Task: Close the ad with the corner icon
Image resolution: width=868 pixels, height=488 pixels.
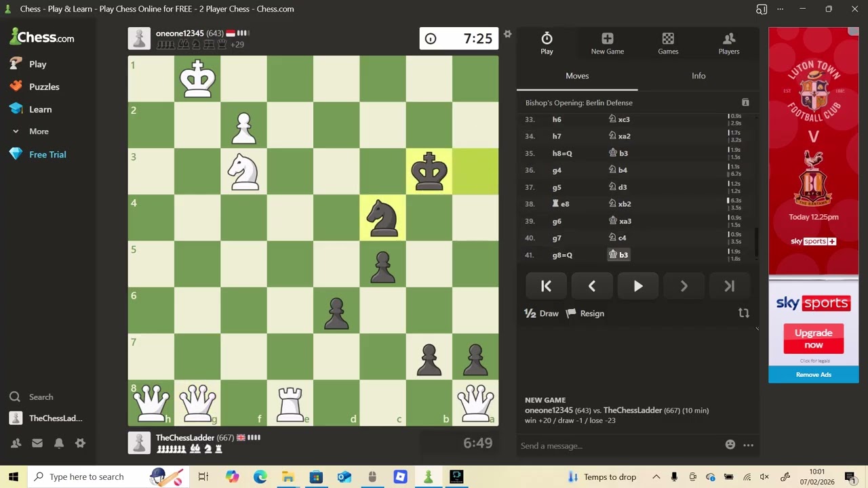Action: (x=854, y=32)
